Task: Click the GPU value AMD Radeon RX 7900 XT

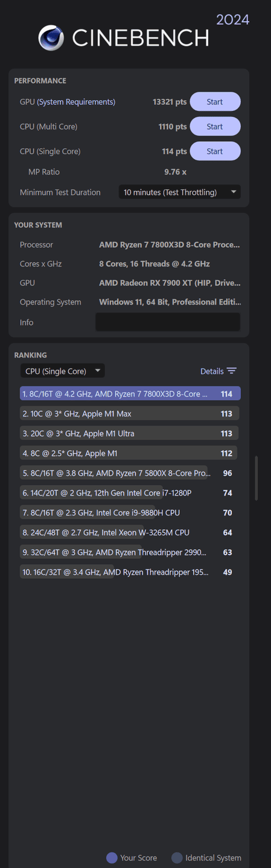Action: pyautogui.click(x=170, y=283)
